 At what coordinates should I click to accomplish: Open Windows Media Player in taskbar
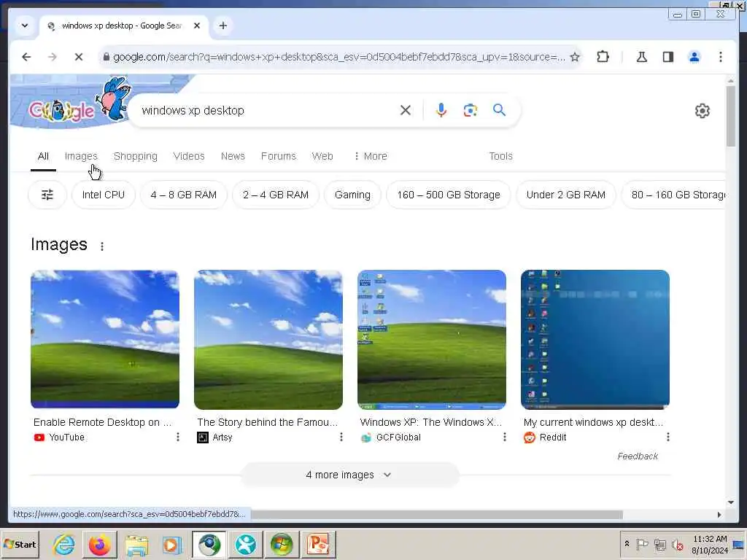pos(172,544)
